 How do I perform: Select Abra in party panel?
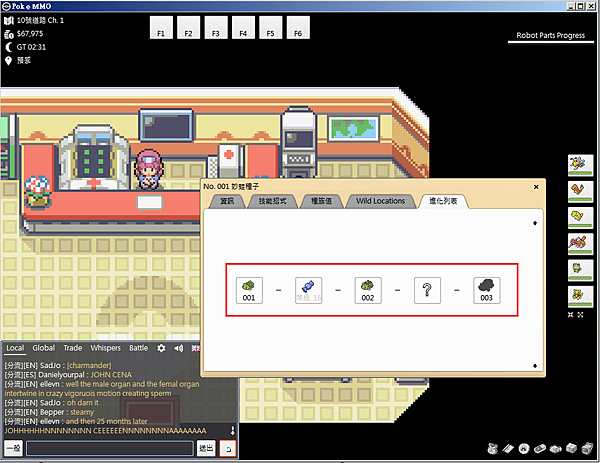580,297
